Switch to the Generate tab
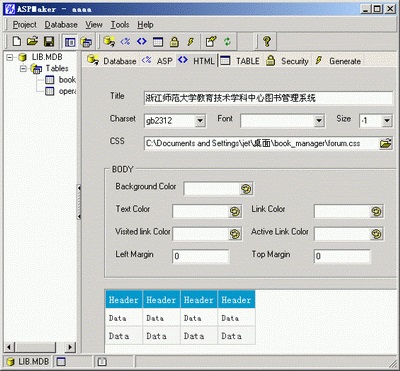This screenshot has width=400, height=371. (x=338, y=61)
